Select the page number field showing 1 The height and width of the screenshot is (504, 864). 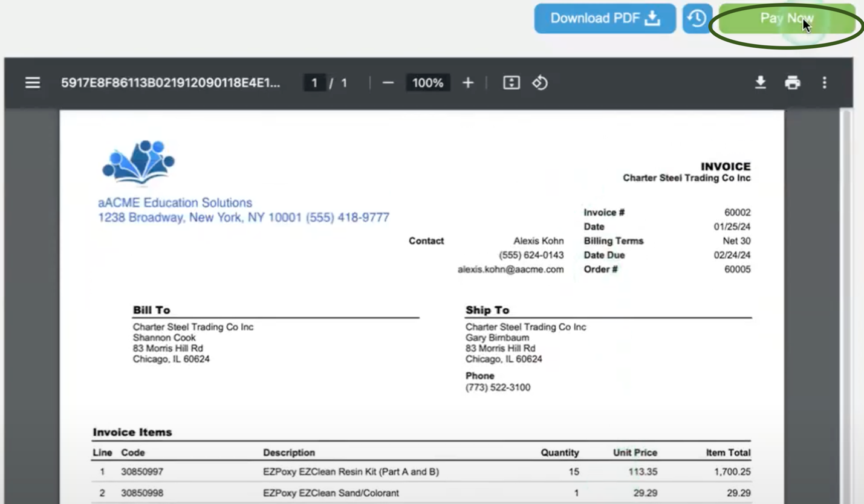coord(314,83)
